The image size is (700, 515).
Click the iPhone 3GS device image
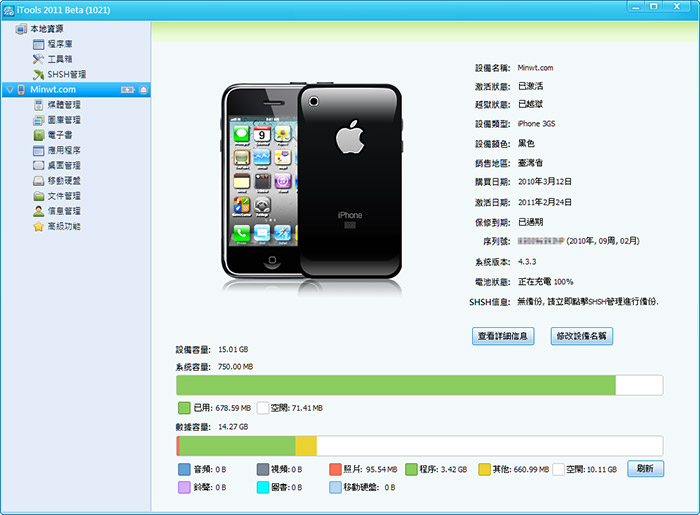(x=312, y=183)
